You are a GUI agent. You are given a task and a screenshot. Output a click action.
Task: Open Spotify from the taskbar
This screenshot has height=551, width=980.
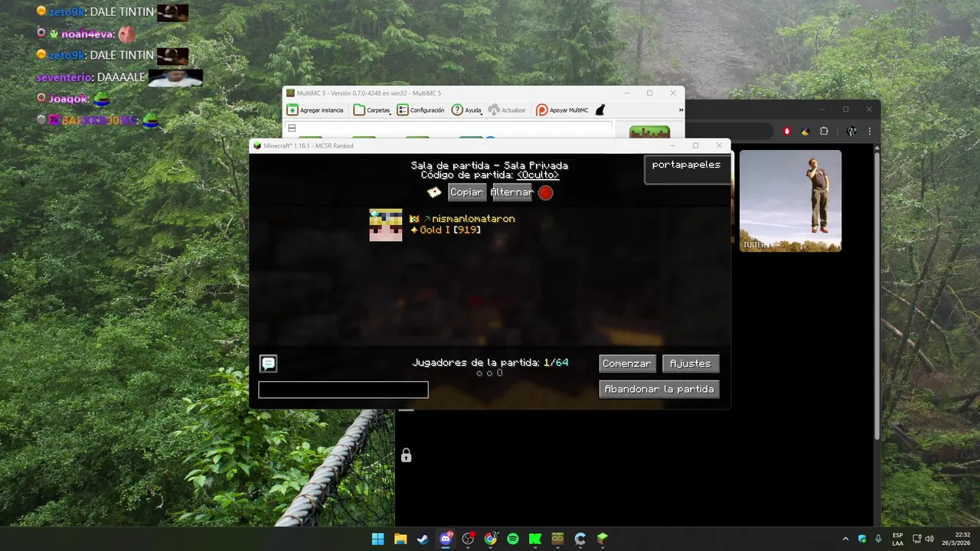point(513,539)
